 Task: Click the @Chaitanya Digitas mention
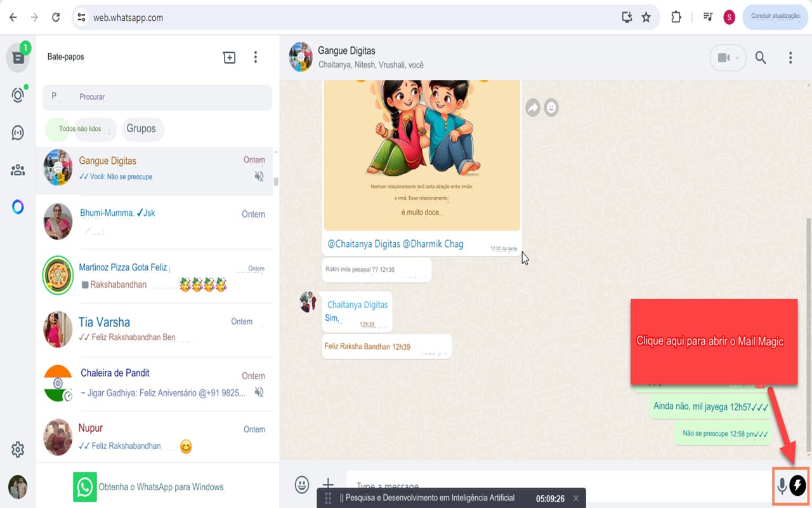click(x=363, y=244)
